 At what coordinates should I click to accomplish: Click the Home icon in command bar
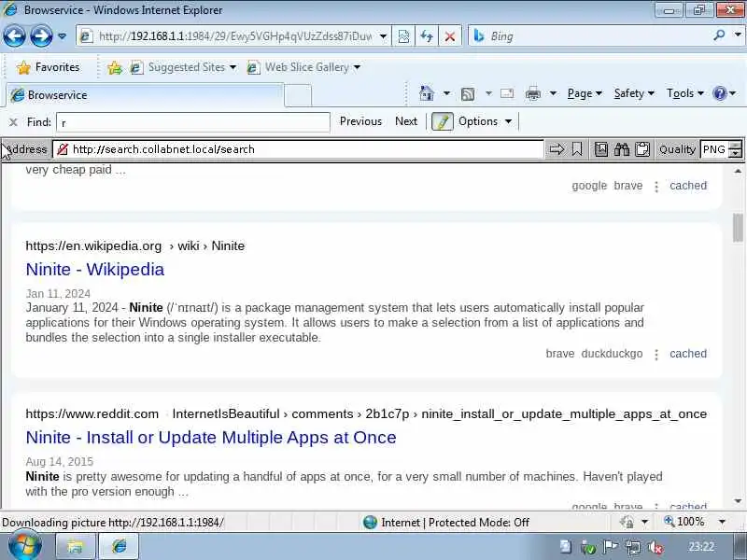[x=427, y=93]
